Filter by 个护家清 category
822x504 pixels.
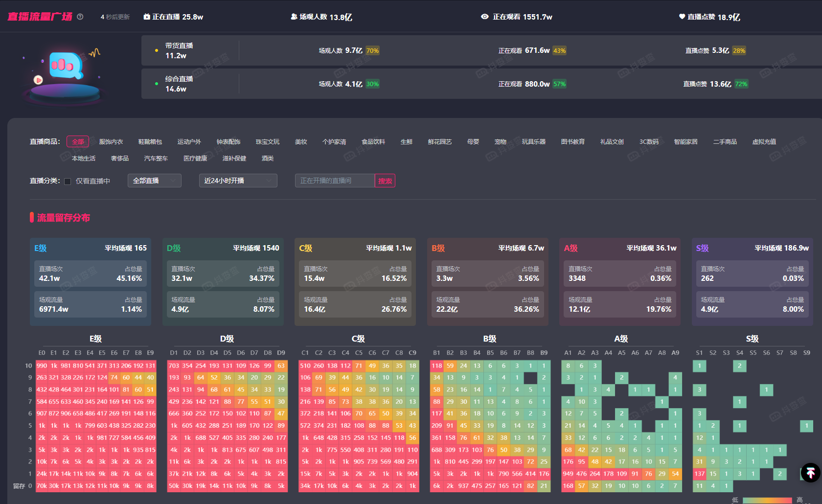(334, 141)
